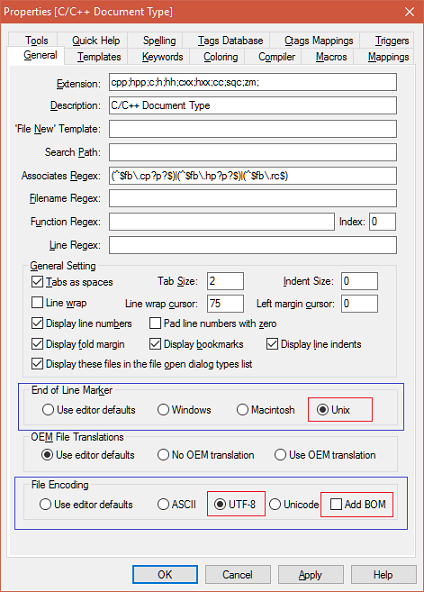Confirm settings with the OK button

(165, 574)
